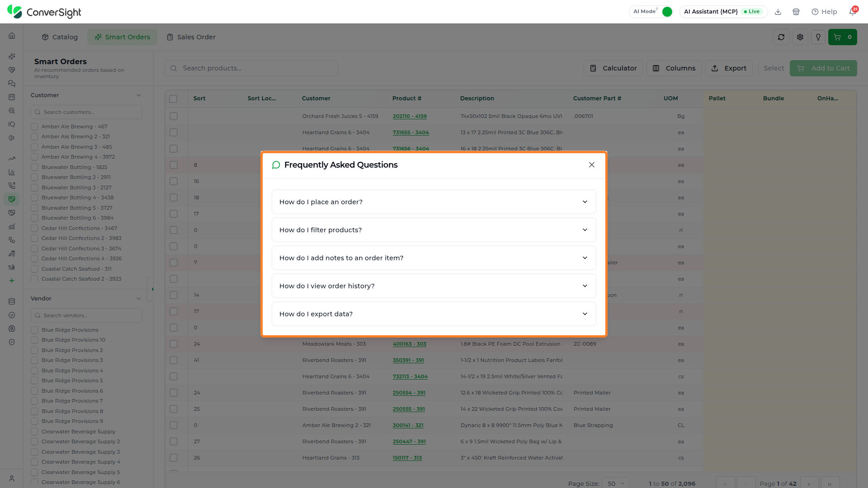Click the phone call icon in sidebar
Viewport: 868px width, 488px height.
12,186
